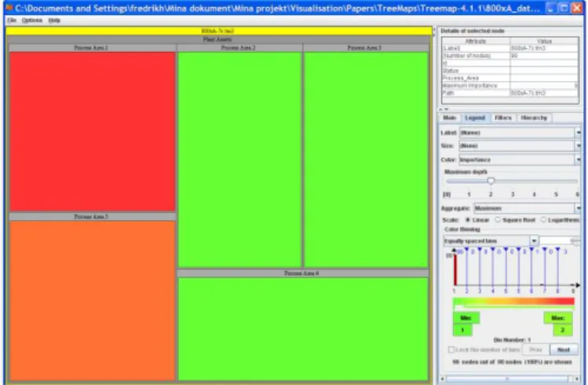Image resolution: width=588 pixels, height=385 pixels.
Task: Open the Size attribute dropdown
Action: pos(520,145)
